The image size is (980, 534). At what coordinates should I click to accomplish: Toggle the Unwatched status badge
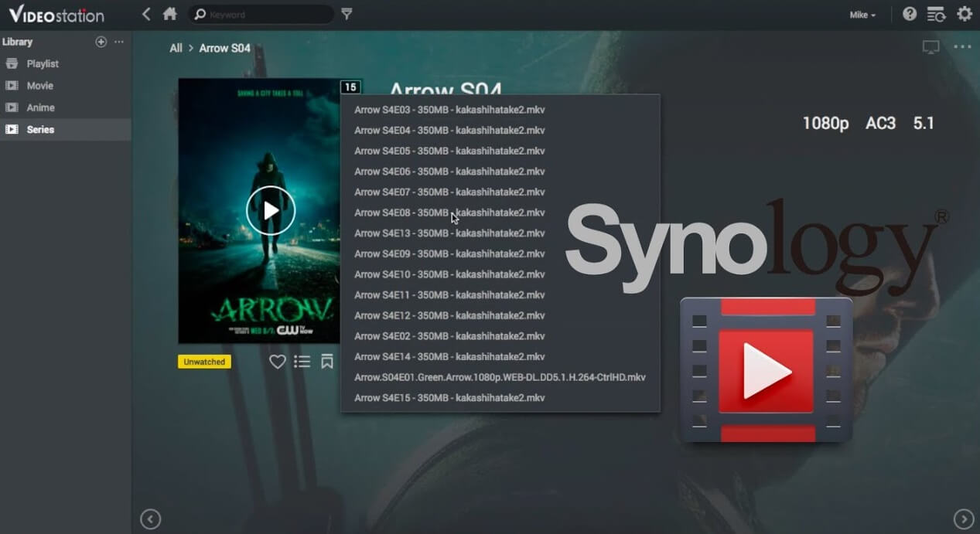[x=204, y=362]
